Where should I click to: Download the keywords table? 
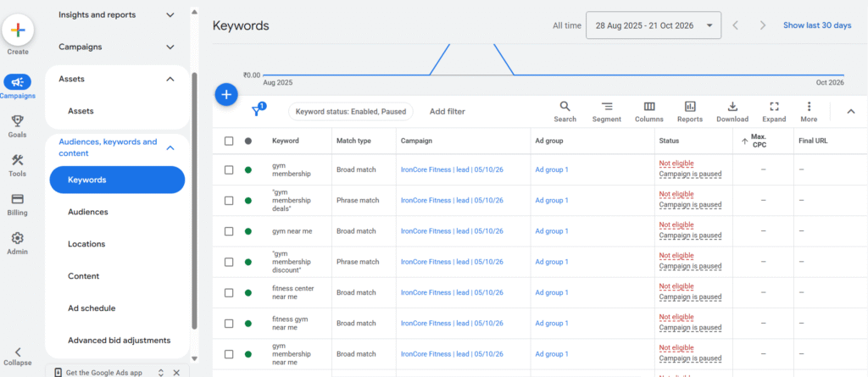pyautogui.click(x=732, y=112)
